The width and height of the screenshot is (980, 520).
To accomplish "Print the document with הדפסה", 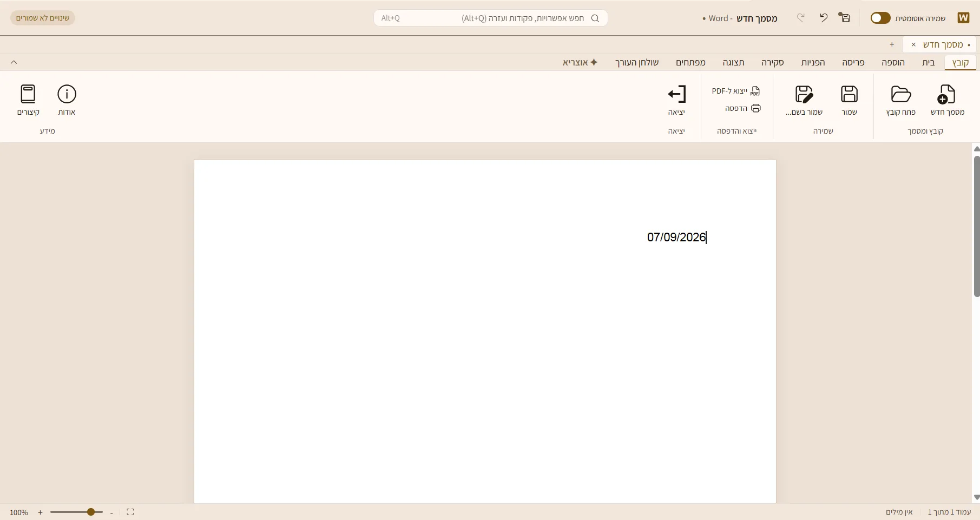I will tap(743, 108).
